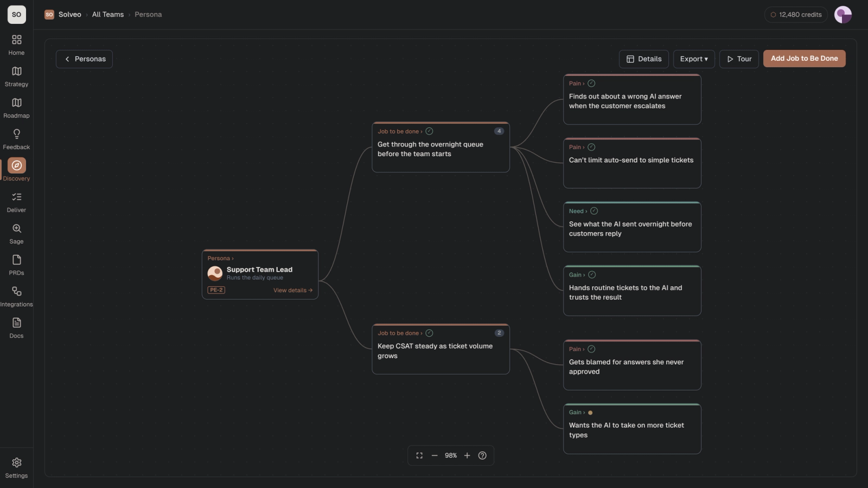Click the Support Team Lead avatar
Screen dimensions: 868x488
click(x=215, y=273)
